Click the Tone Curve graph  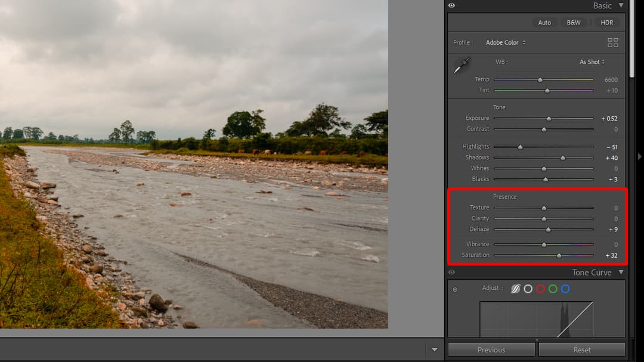click(x=537, y=319)
